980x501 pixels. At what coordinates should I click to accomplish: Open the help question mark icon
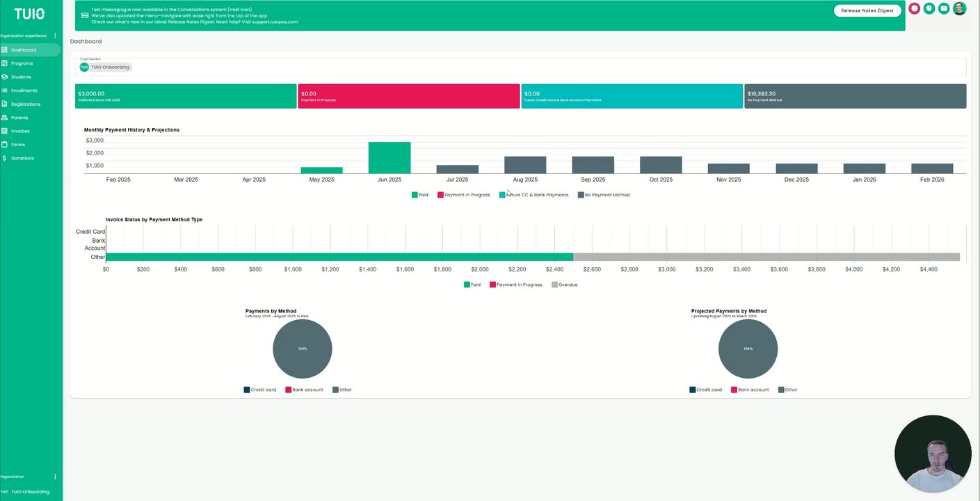[x=929, y=8]
